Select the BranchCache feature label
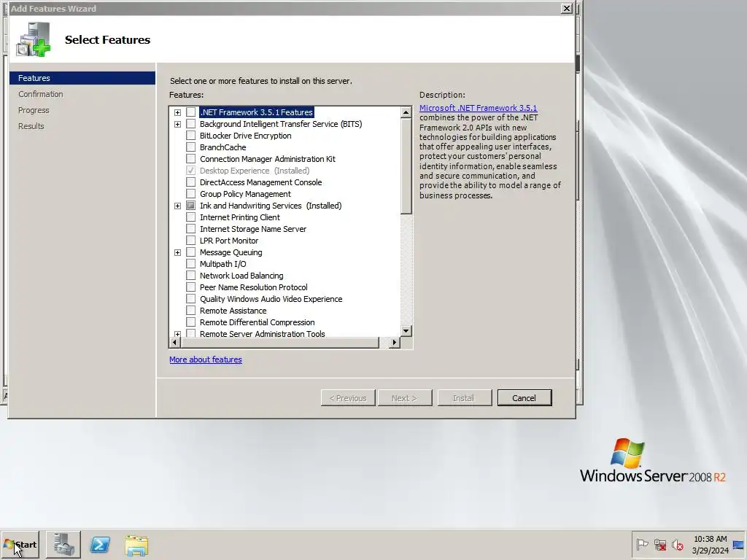Image resolution: width=747 pixels, height=560 pixels. click(x=223, y=147)
